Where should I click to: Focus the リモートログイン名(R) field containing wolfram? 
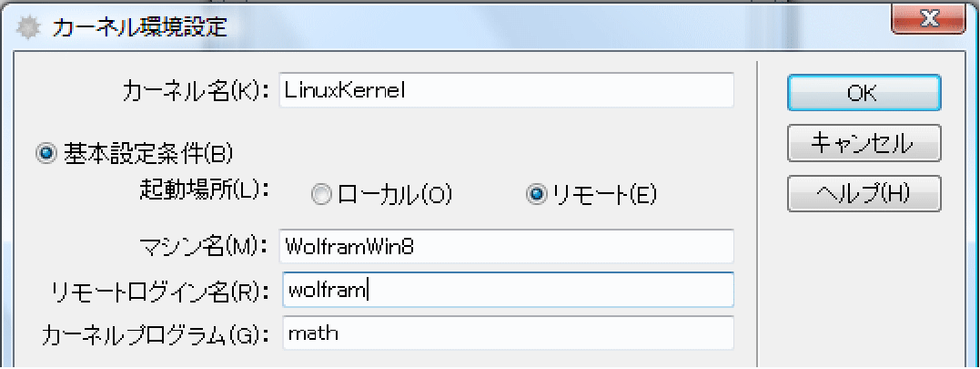pyautogui.click(x=508, y=290)
